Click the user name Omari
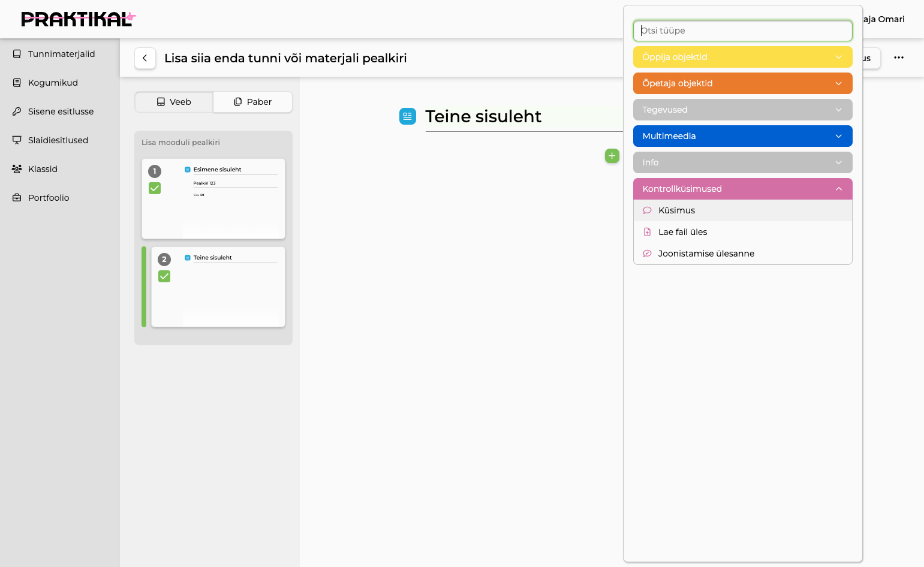 tap(884, 19)
